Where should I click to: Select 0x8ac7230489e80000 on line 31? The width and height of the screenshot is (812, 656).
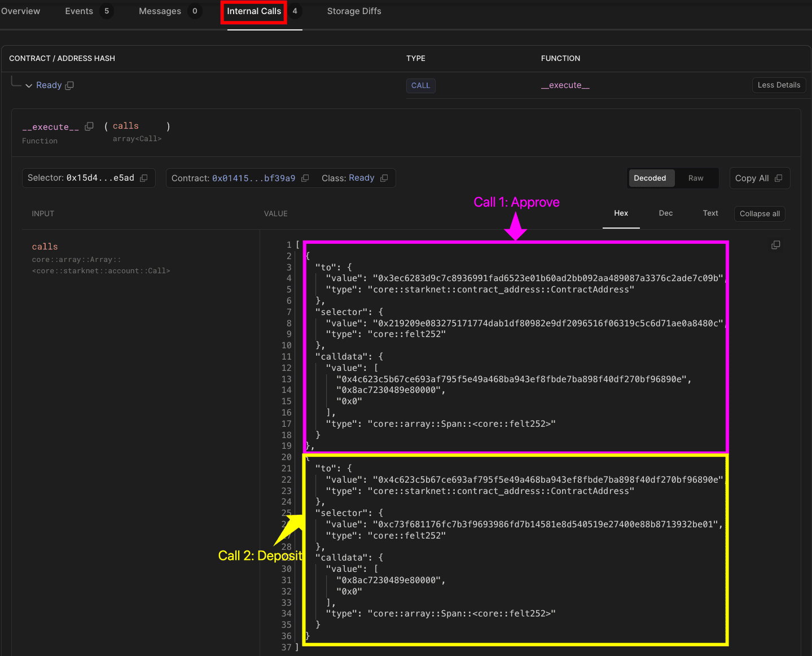click(x=388, y=580)
